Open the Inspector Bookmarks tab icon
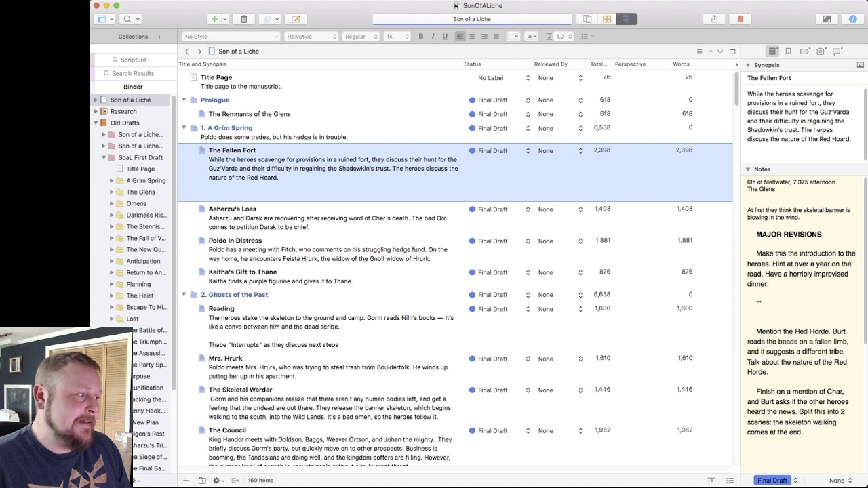868x488 pixels. (788, 52)
